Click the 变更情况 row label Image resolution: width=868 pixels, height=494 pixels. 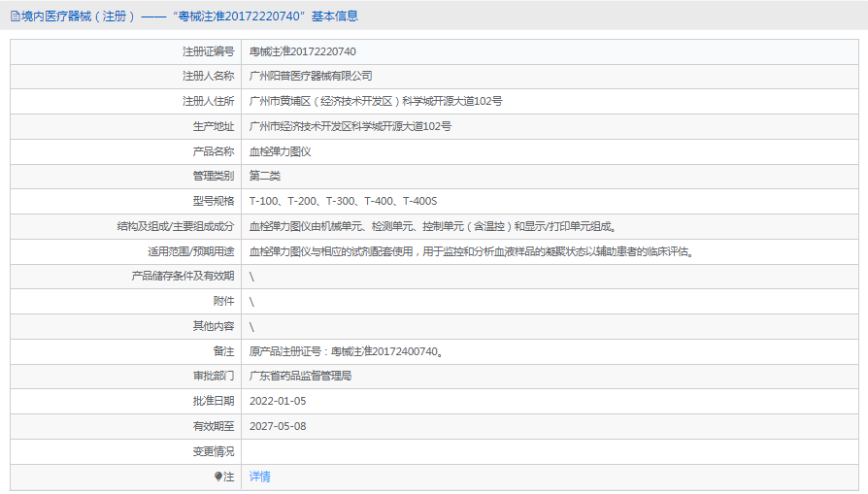click(x=213, y=451)
